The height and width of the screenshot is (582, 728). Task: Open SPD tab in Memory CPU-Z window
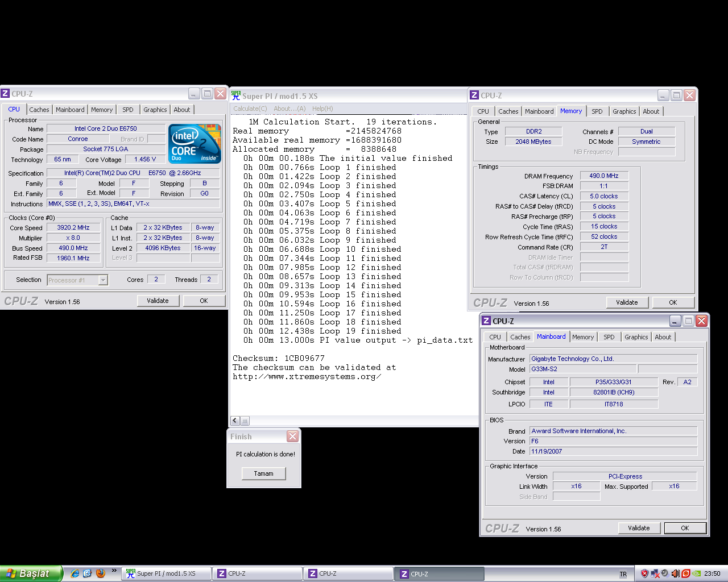coord(597,111)
